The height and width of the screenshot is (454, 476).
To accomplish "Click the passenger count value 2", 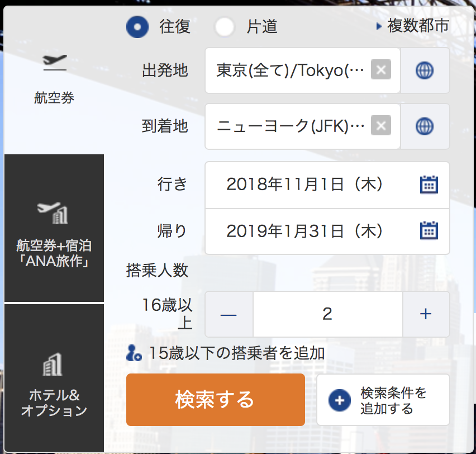I will click(328, 314).
